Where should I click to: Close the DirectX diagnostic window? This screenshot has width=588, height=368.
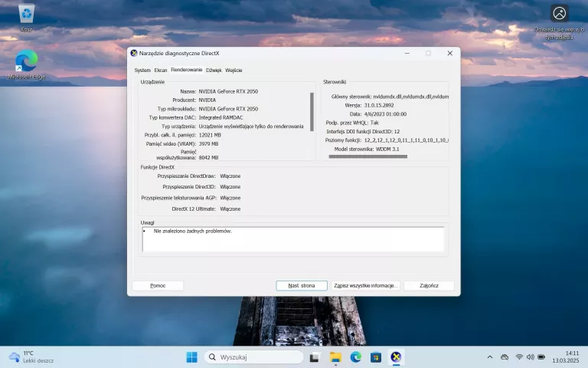point(450,54)
